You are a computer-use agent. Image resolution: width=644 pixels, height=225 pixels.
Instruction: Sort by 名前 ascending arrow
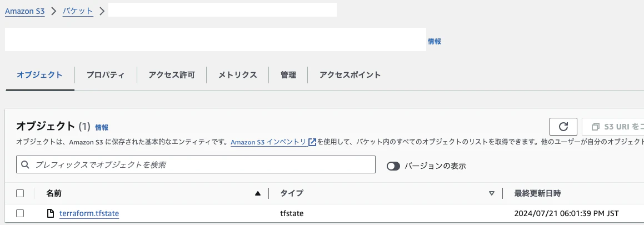tap(257, 193)
